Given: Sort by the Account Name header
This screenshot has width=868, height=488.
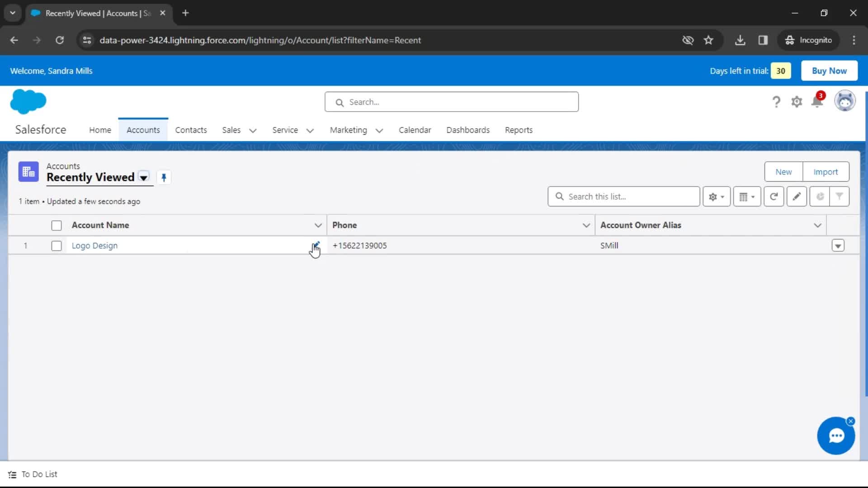Looking at the screenshot, I should click(x=100, y=225).
